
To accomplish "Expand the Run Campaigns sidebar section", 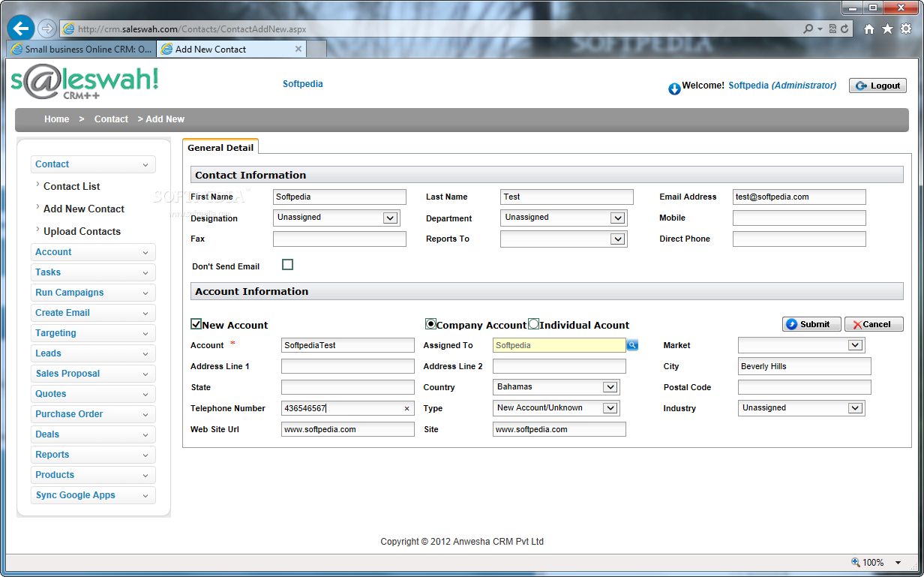I will [x=93, y=293].
